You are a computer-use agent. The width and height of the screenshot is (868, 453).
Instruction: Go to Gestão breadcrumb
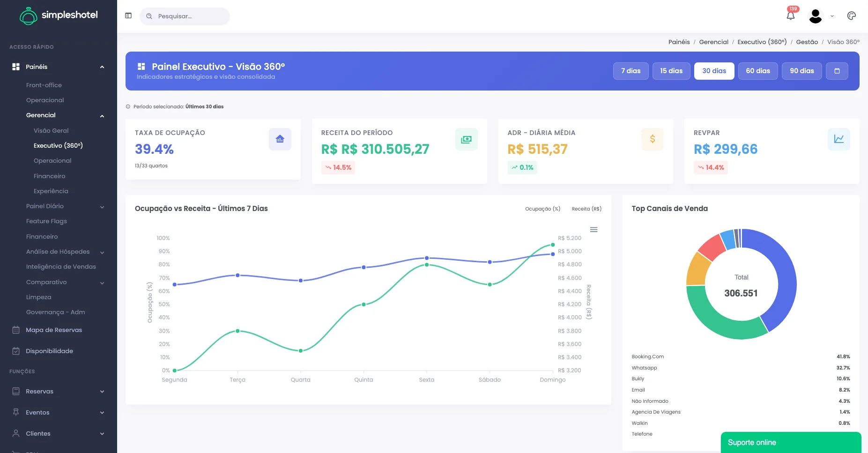[807, 42]
